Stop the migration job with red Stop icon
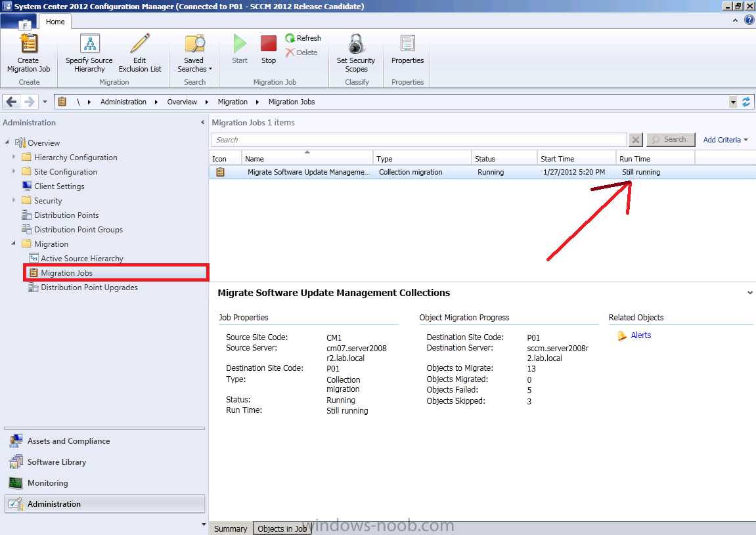Screen dimensions: 756x535 pos(269,43)
